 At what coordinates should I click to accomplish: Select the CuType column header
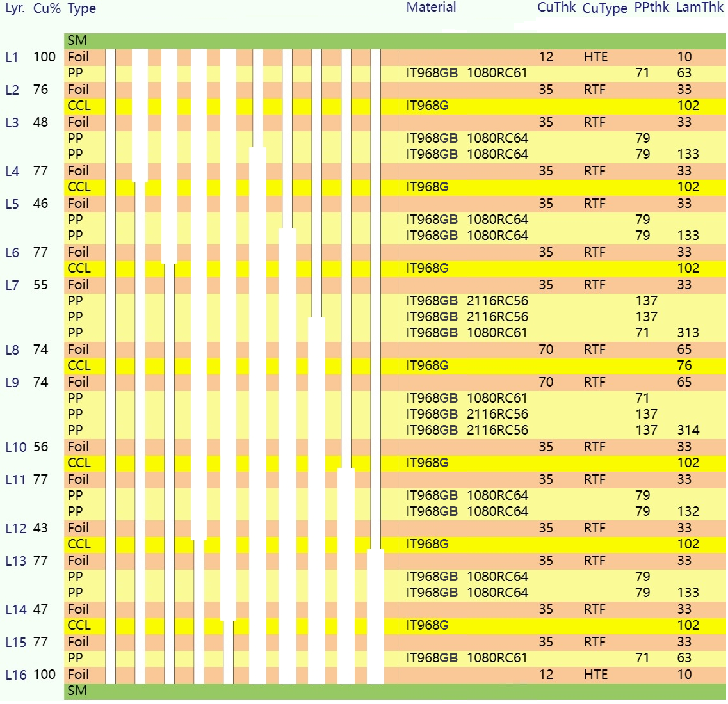pyautogui.click(x=604, y=9)
